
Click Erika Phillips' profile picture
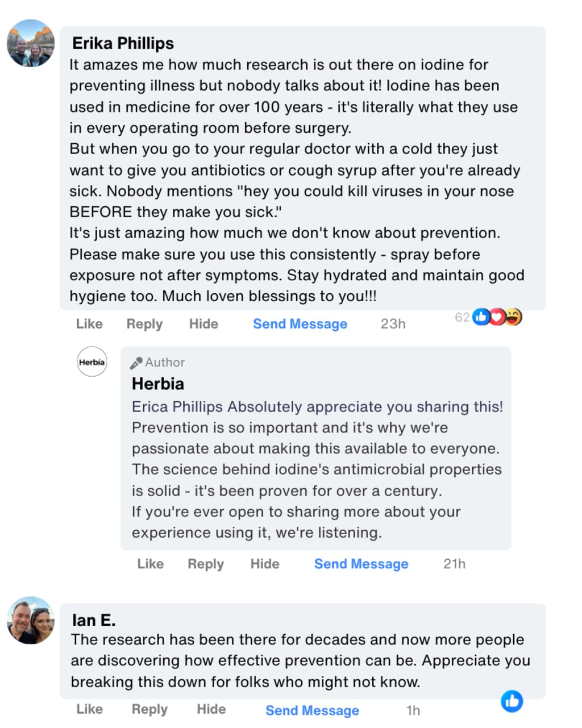tap(31, 43)
